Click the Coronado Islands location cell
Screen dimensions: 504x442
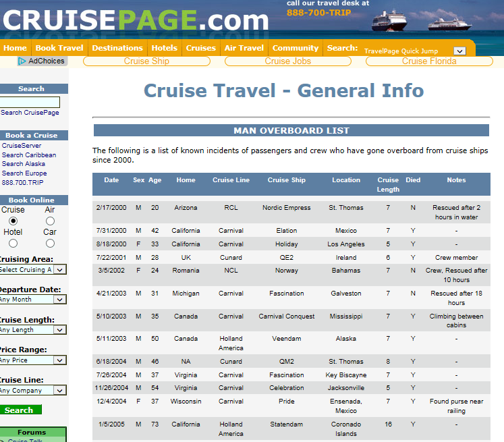[x=346, y=429]
